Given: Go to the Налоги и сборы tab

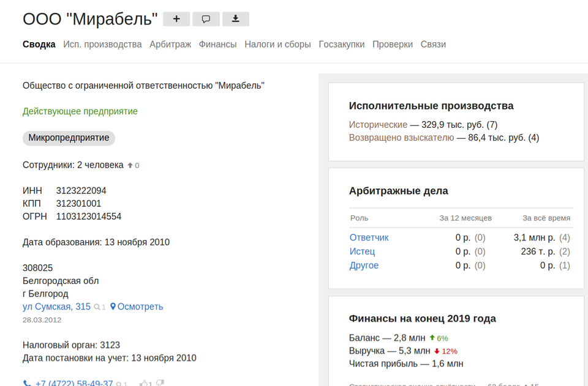Looking at the screenshot, I should [x=277, y=45].
